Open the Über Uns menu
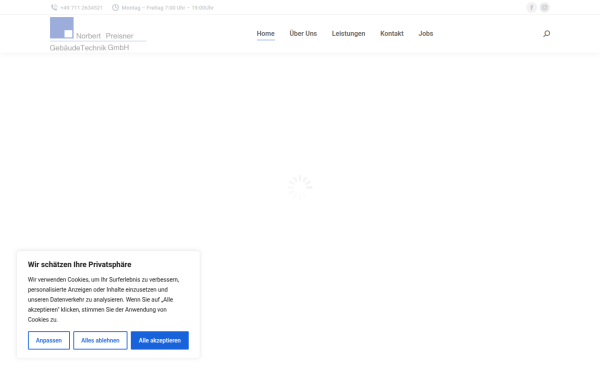The height and width of the screenshot is (375, 600). [x=303, y=34]
